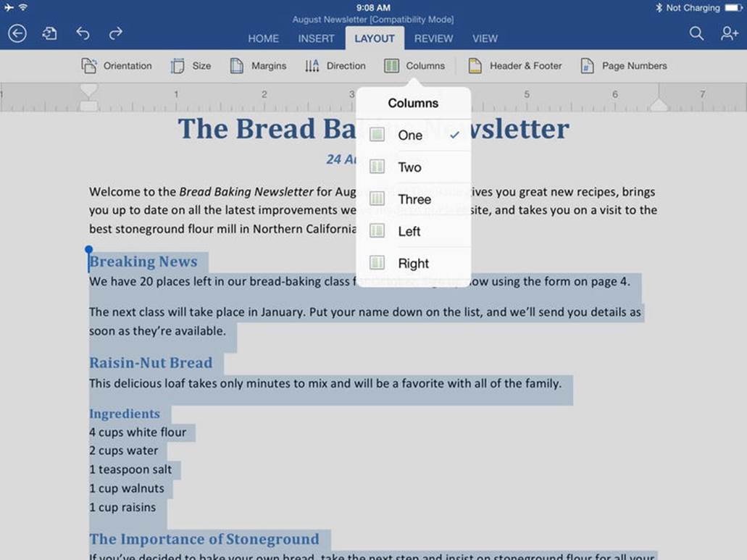
Task: Choose Three in Columns menu
Action: [414, 199]
